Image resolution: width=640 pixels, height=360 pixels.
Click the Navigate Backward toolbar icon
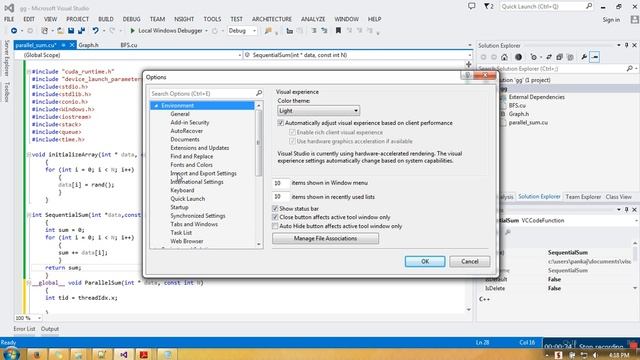click(x=14, y=31)
